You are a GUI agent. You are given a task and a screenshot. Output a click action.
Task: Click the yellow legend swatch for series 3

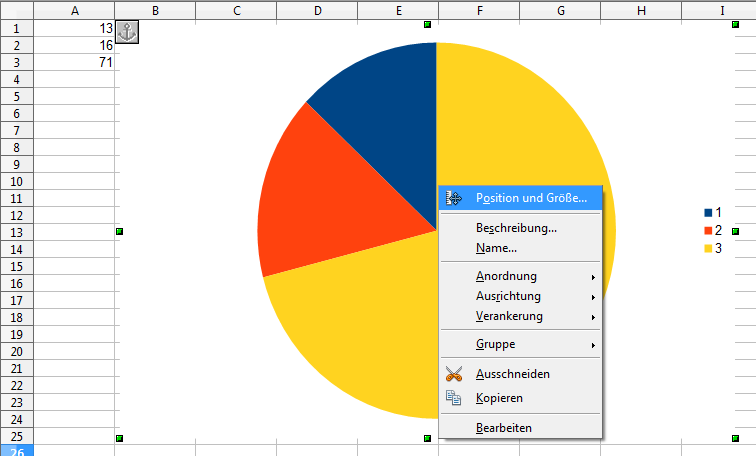click(709, 249)
